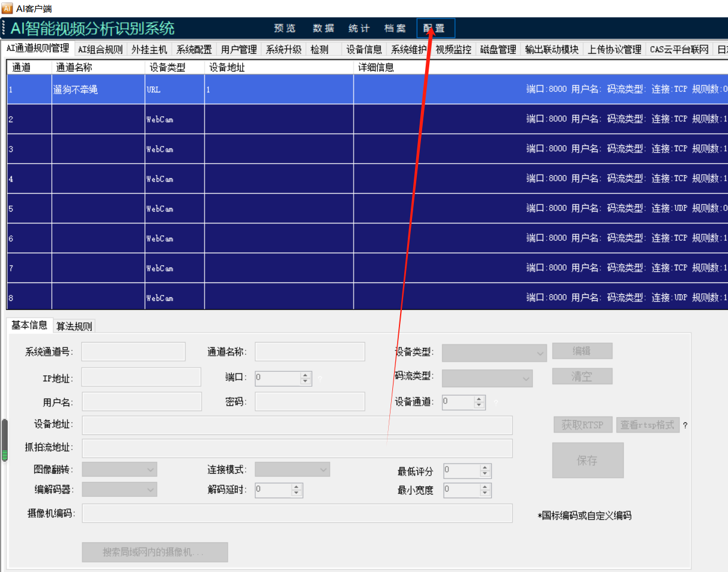The width and height of the screenshot is (728, 572).
Task: Focus the 摄像机编码 input field
Action: [x=297, y=513]
